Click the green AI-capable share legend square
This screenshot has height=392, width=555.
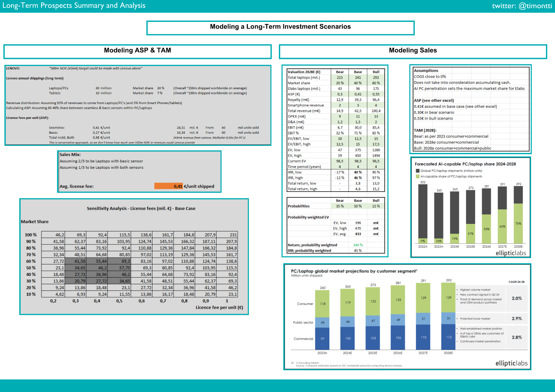418,176
